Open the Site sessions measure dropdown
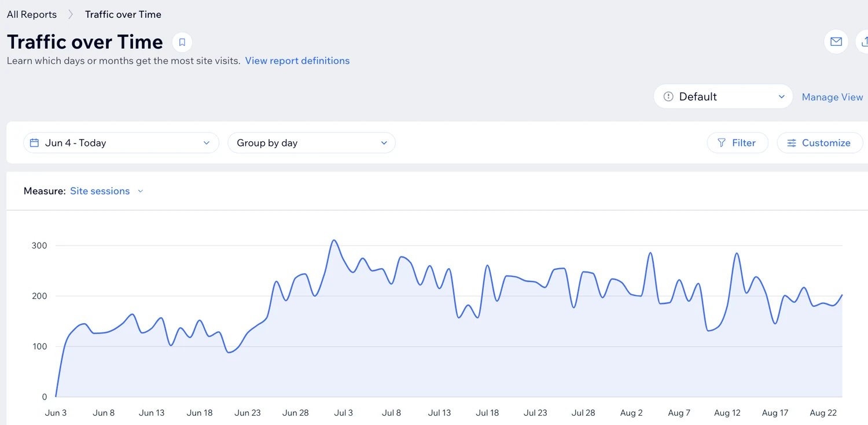 click(106, 191)
